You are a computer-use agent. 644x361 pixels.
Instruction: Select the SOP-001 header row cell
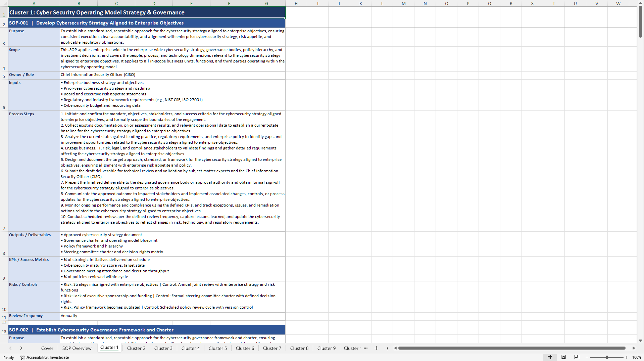147,23
